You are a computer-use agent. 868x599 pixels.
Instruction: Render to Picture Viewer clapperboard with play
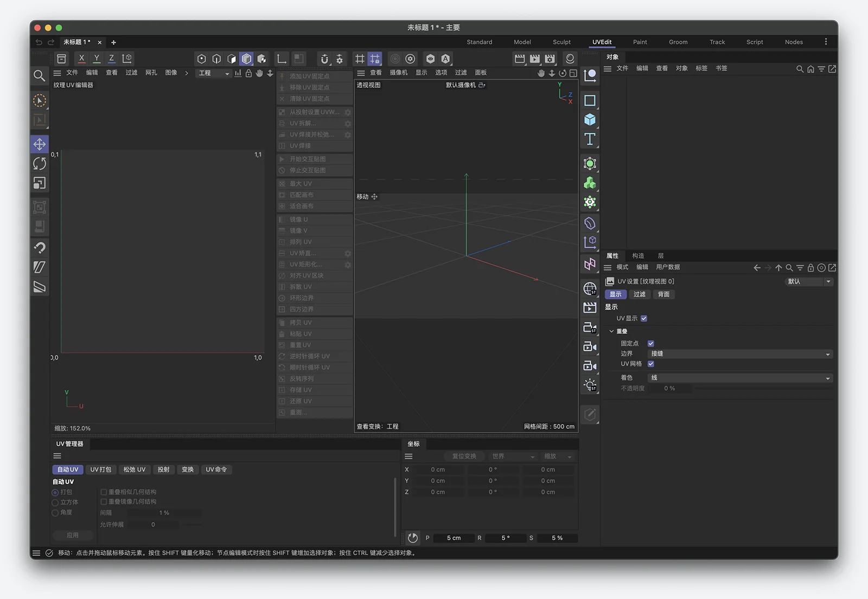coord(535,59)
